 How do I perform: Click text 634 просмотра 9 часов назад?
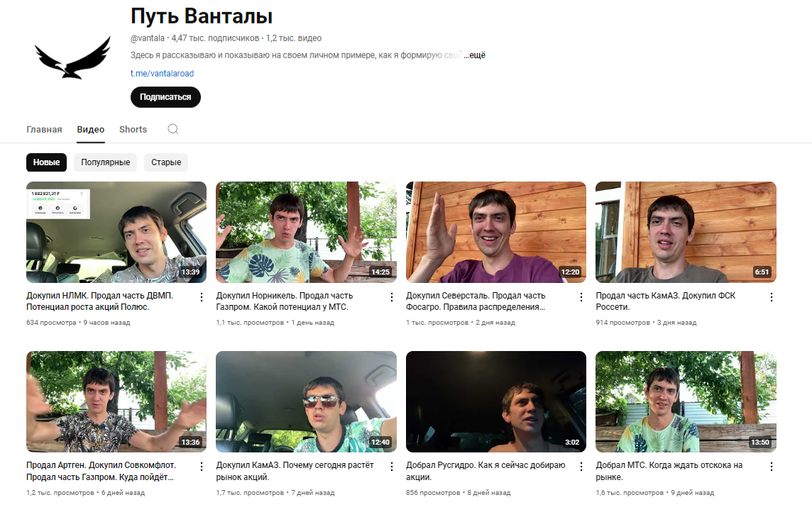[78, 323]
